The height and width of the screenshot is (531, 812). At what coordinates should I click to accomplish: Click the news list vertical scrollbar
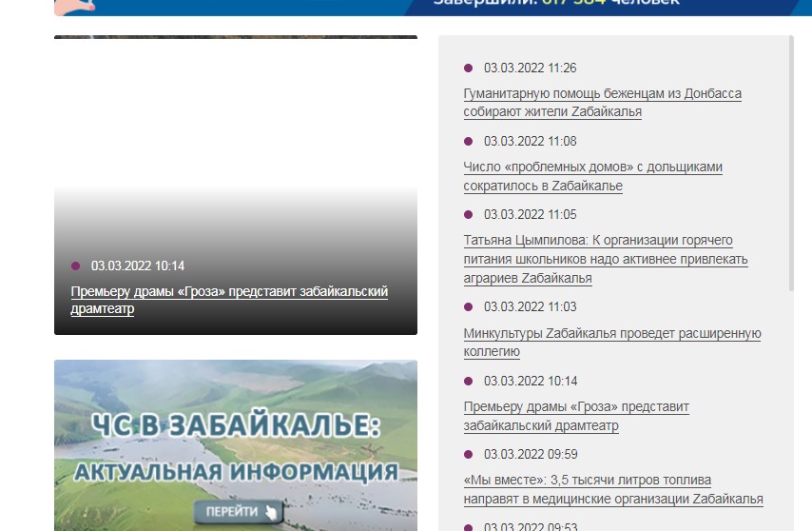(790, 162)
